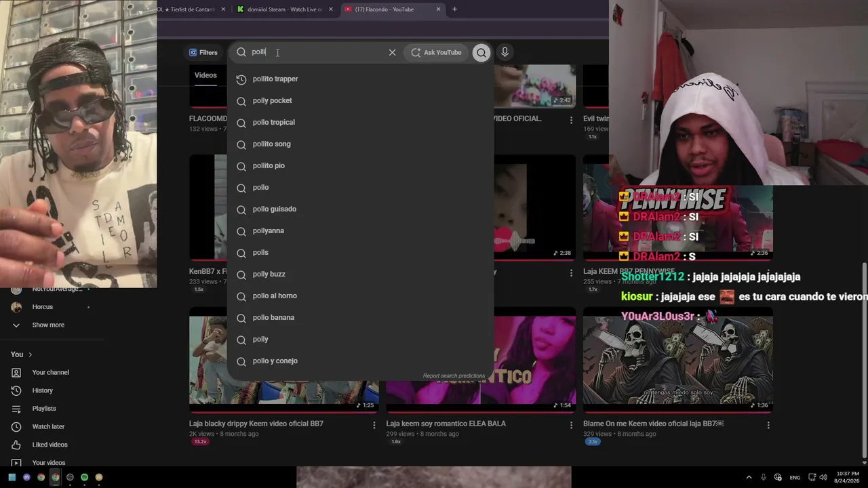Switch to the domiilol Stream Kick tab
The image size is (868, 488).
tap(284, 9)
